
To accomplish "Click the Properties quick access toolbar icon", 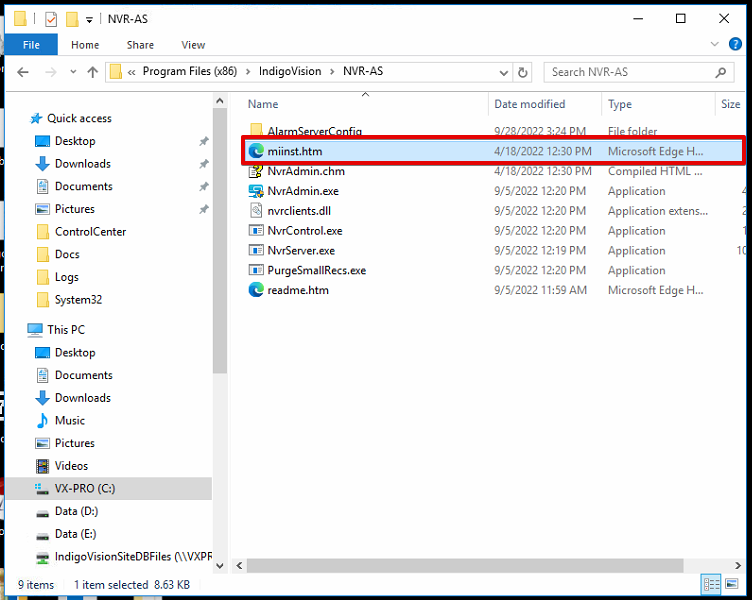I will click(x=51, y=19).
